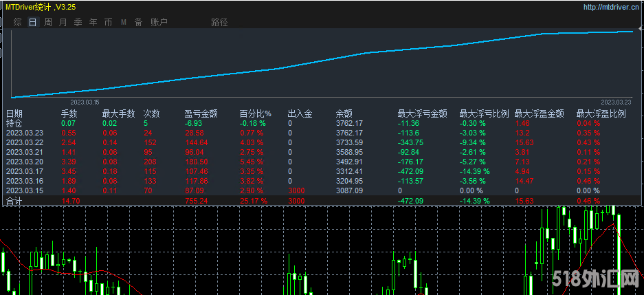Screen dimensions: 644x295
Task: Click the 最大浮亏比例 column header
Action: (484, 113)
